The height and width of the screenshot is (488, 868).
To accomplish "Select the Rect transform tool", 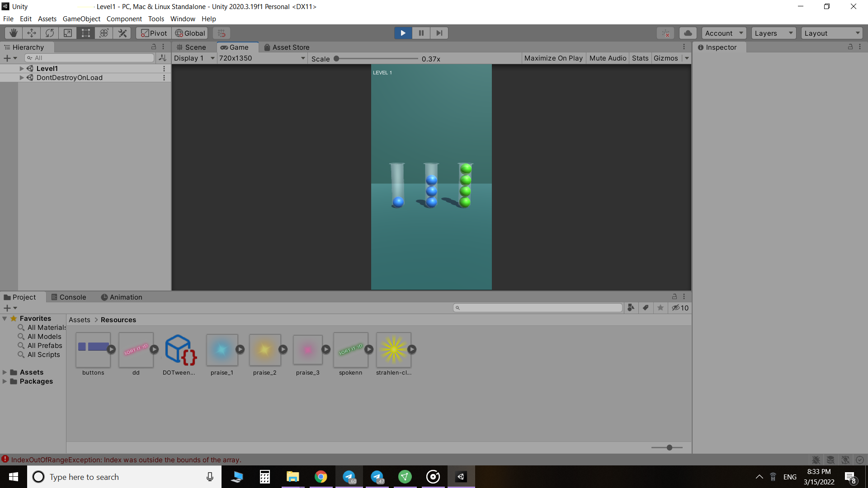I will pos(86,33).
